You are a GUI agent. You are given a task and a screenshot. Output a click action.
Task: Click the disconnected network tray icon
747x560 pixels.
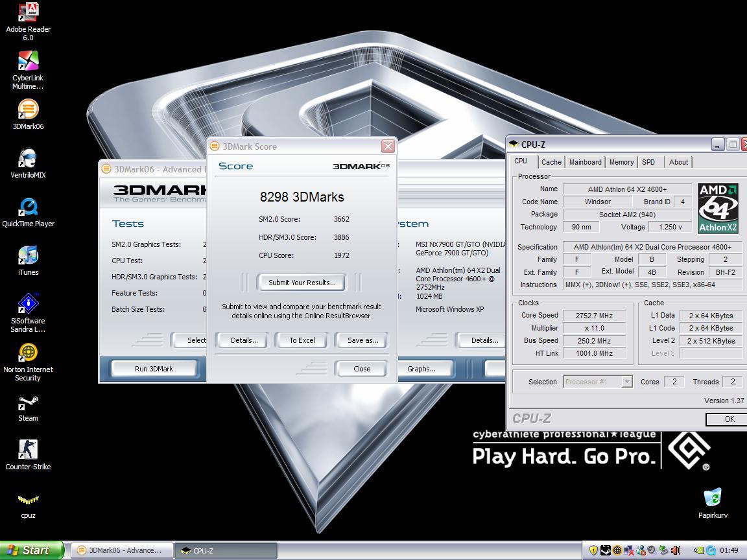coord(629,550)
